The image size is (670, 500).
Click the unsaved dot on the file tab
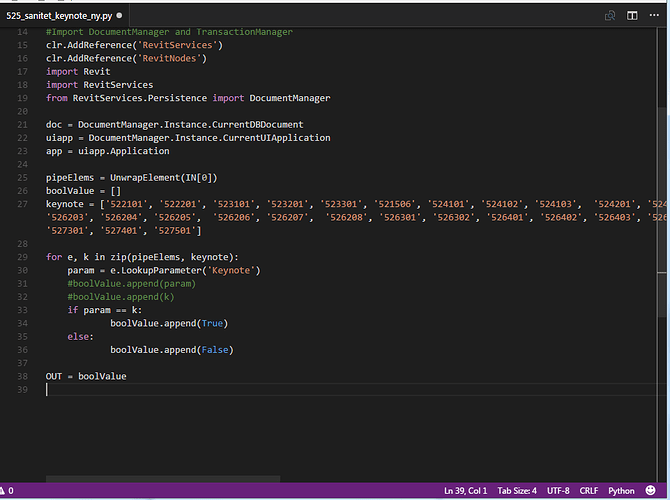pos(121,17)
